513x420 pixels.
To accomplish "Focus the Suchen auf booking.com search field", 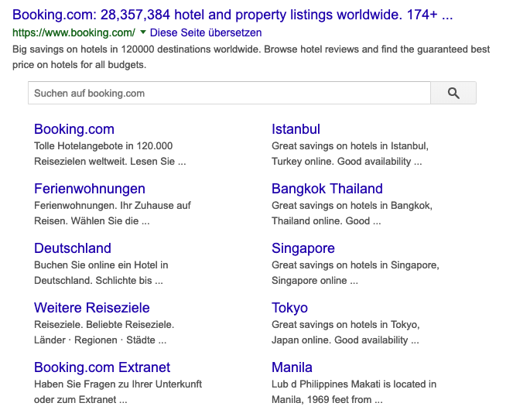I will (229, 94).
